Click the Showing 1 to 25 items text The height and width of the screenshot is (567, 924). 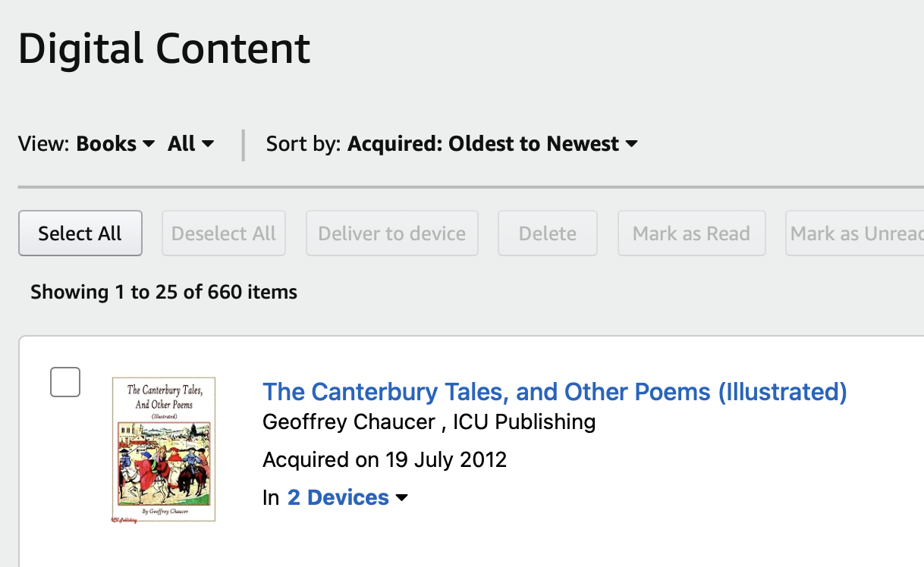pyautogui.click(x=163, y=291)
